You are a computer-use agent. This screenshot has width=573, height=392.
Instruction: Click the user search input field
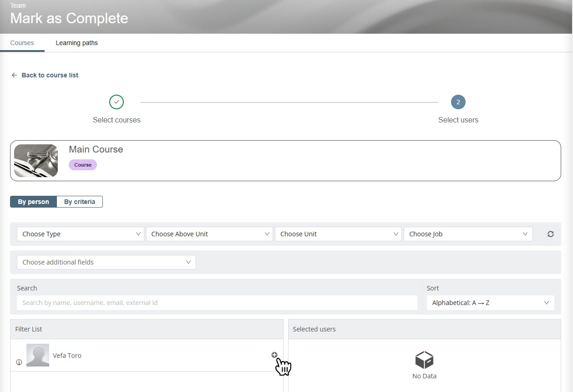pos(217,303)
